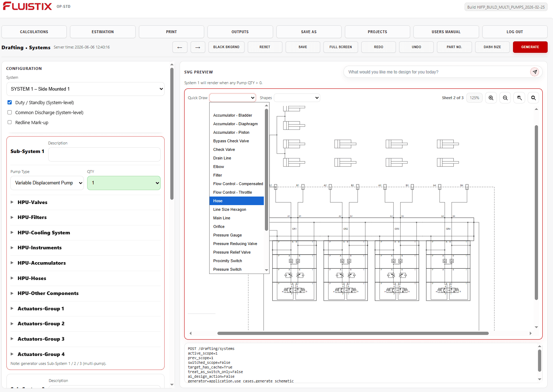553x392 pixels.
Task: Open the USERS MANUAL page
Action: tap(446, 32)
